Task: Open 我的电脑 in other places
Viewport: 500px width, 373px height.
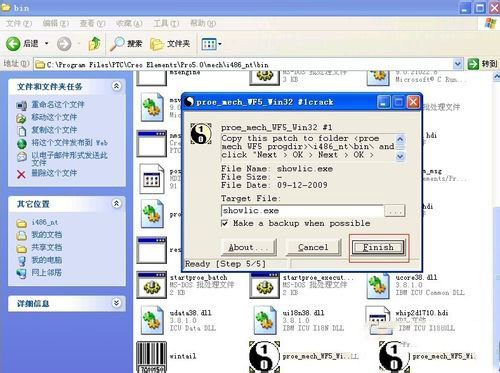Action: [x=47, y=260]
